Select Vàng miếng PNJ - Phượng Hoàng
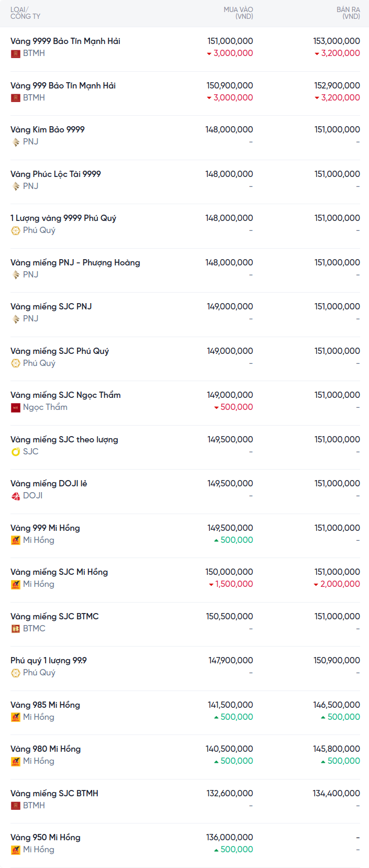Viewport: 369px width, 868px height. tap(75, 263)
